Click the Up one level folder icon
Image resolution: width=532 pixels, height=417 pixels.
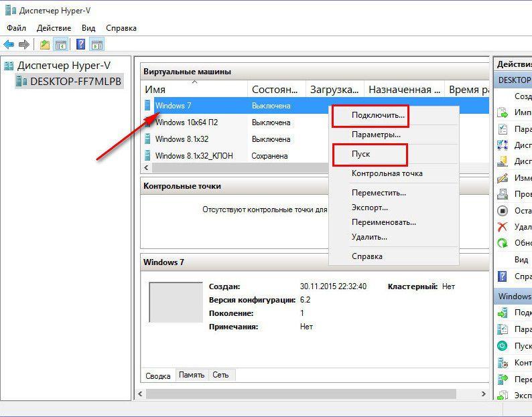44,45
